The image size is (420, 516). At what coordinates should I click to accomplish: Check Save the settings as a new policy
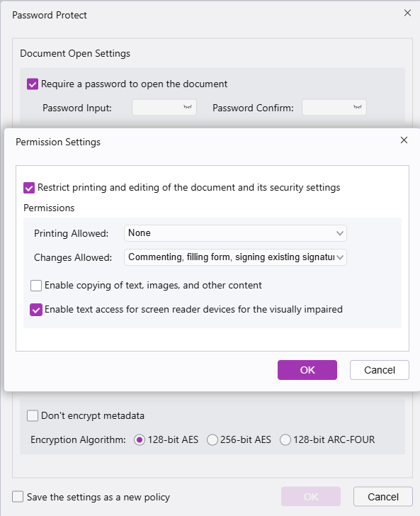point(18,497)
